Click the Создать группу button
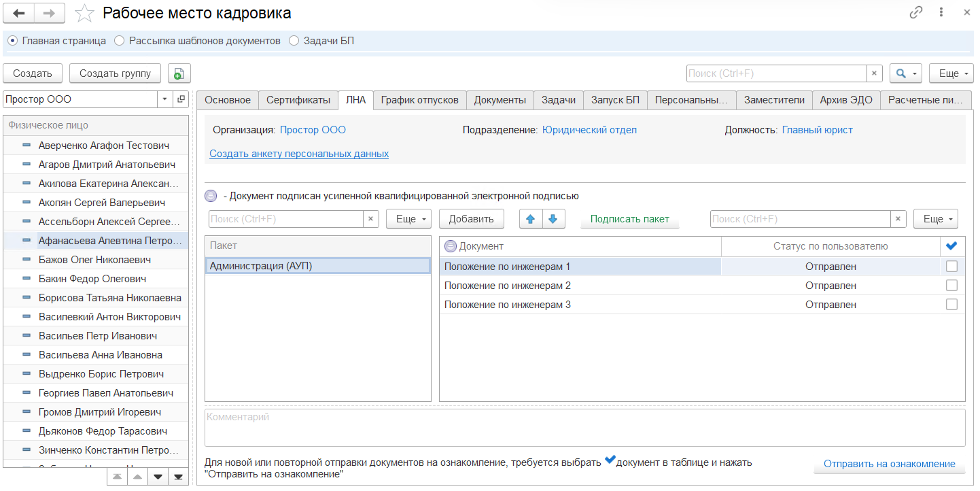This screenshot has width=980, height=491. [x=115, y=73]
